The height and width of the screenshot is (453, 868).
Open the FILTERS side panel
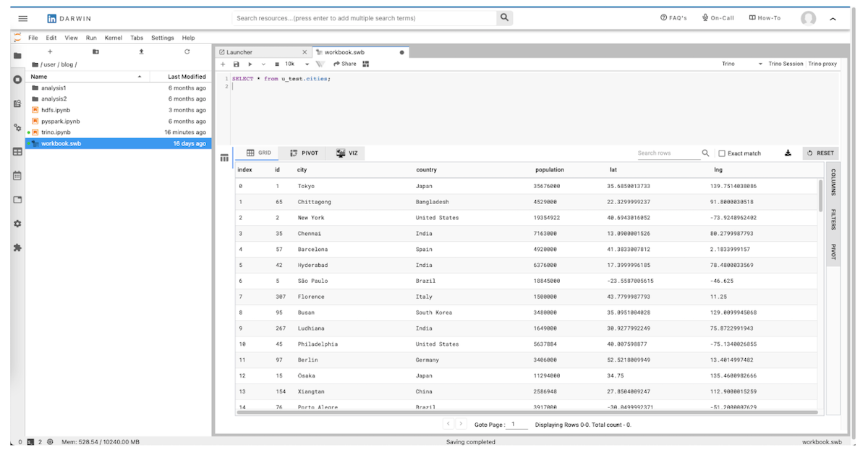[833, 220]
